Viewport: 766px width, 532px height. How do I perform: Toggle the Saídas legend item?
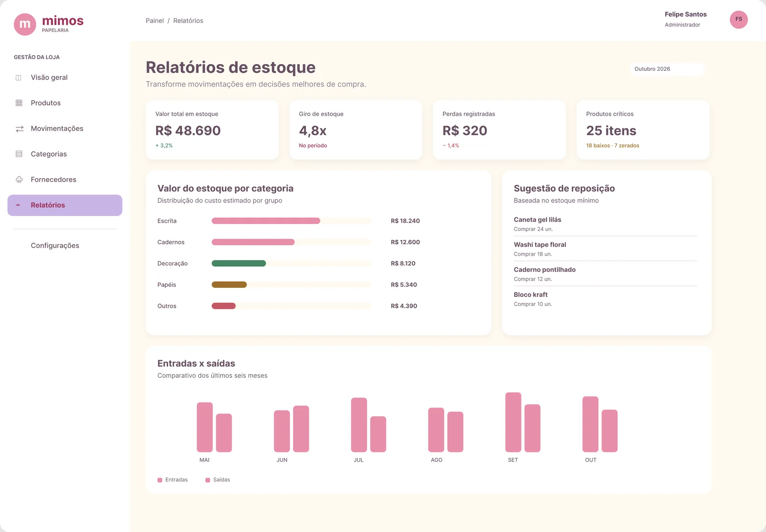point(217,480)
